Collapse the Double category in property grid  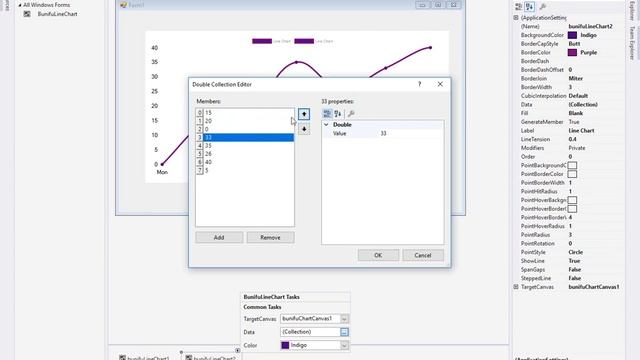coord(326,125)
